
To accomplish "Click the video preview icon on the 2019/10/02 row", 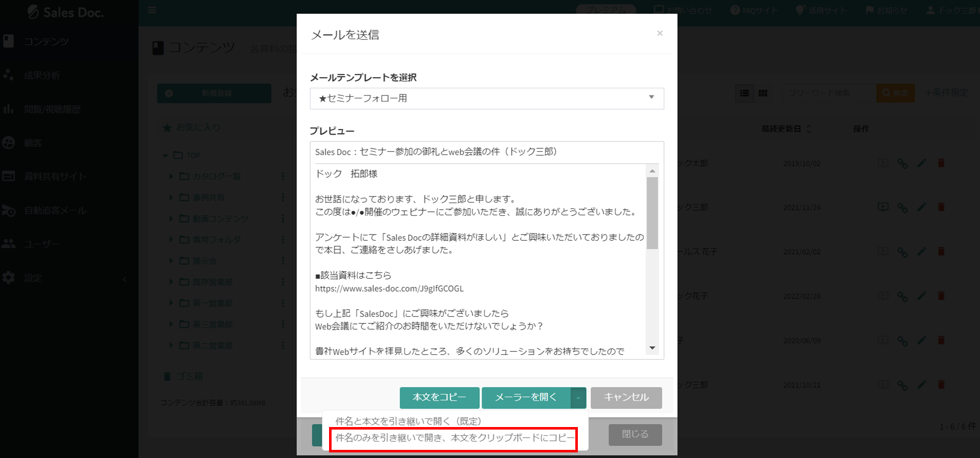I will point(883,163).
